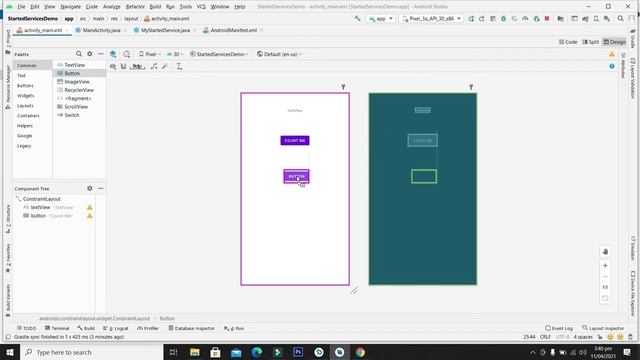Open Chrome from the Windows taskbar
This screenshot has width=640, height=360.
point(360,352)
